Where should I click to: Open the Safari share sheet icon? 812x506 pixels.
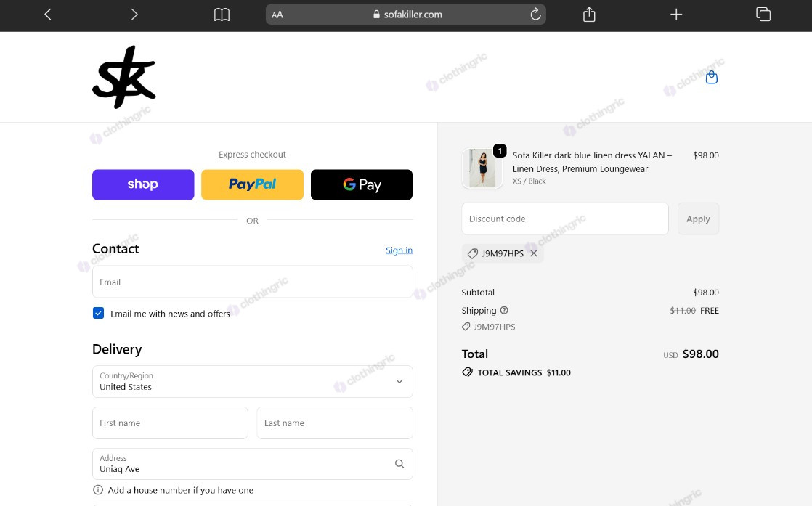tap(589, 14)
